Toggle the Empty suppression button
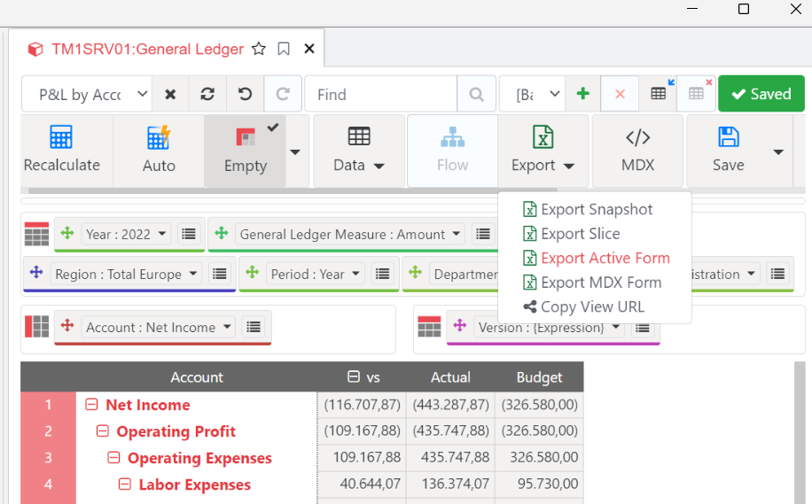Image resolution: width=812 pixels, height=504 pixels. click(x=246, y=150)
